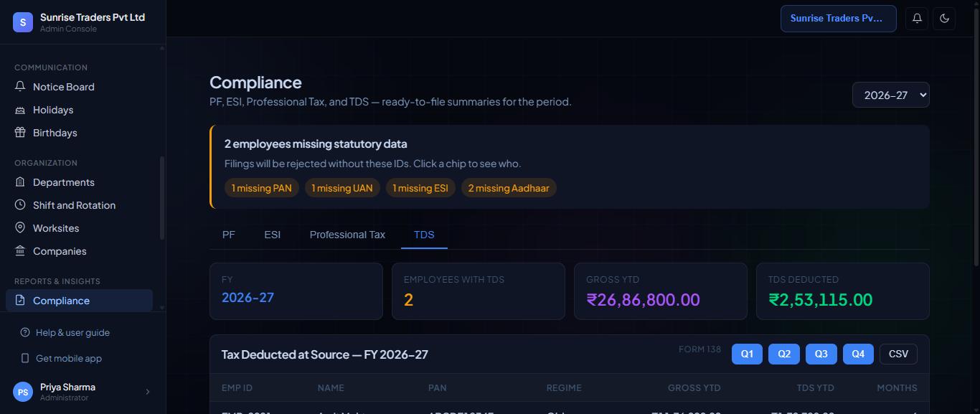Switch to the Professional Tax tab
The image size is (980, 414).
(x=347, y=235)
